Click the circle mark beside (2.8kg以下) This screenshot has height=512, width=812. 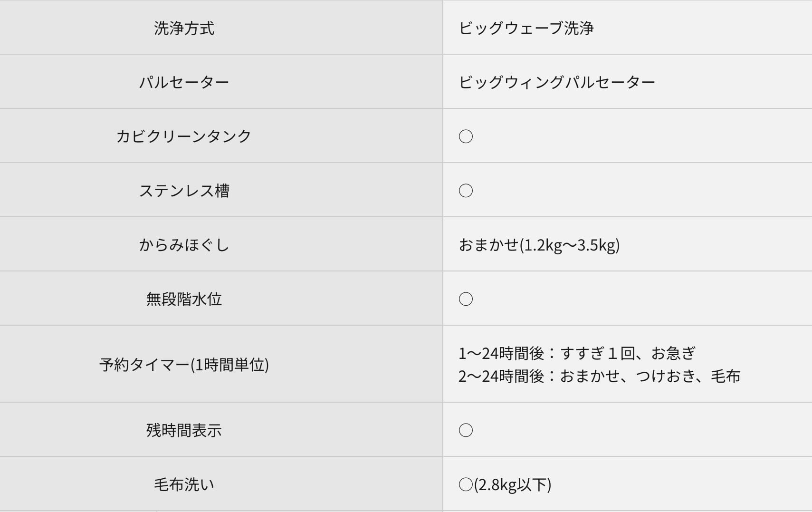pyautogui.click(x=466, y=484)
